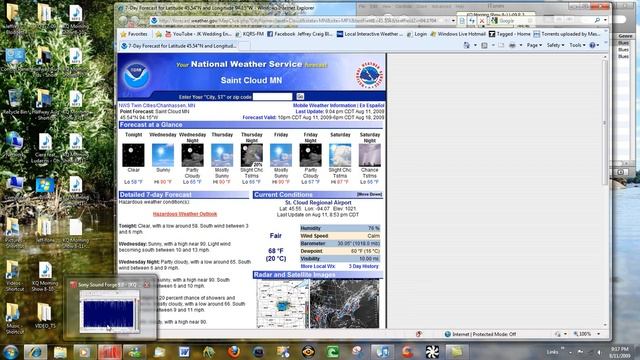Open Windows Explorer folder from taskbar
This screenshot has height=360, width=640.
tap(60, 352)
